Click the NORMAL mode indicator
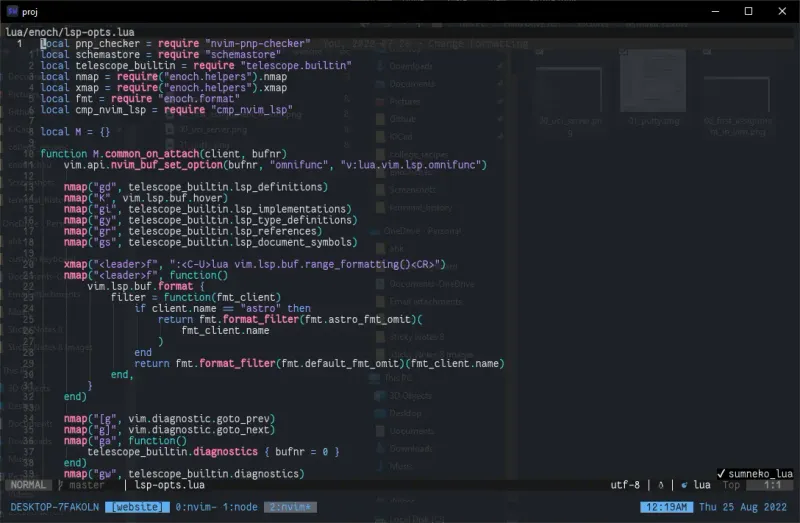 (28, 485)
